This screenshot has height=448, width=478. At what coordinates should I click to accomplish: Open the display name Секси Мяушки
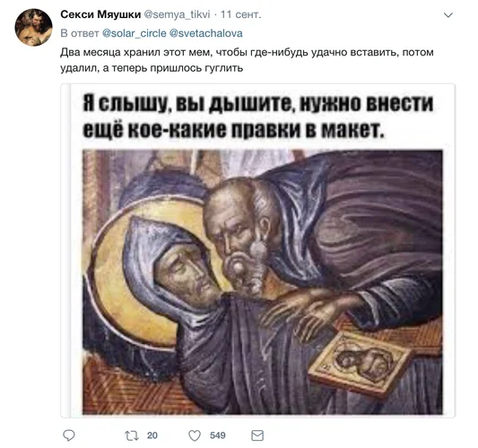coord(100,14)
